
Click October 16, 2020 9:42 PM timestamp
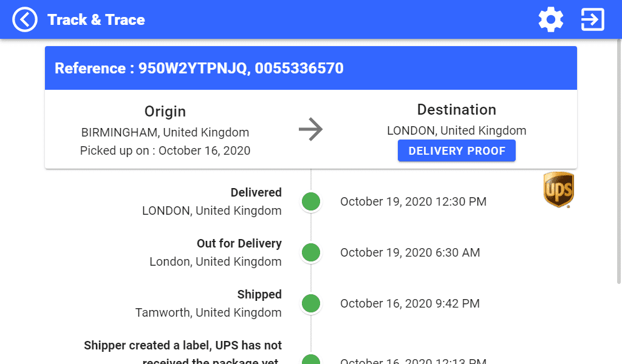[410, 303]
